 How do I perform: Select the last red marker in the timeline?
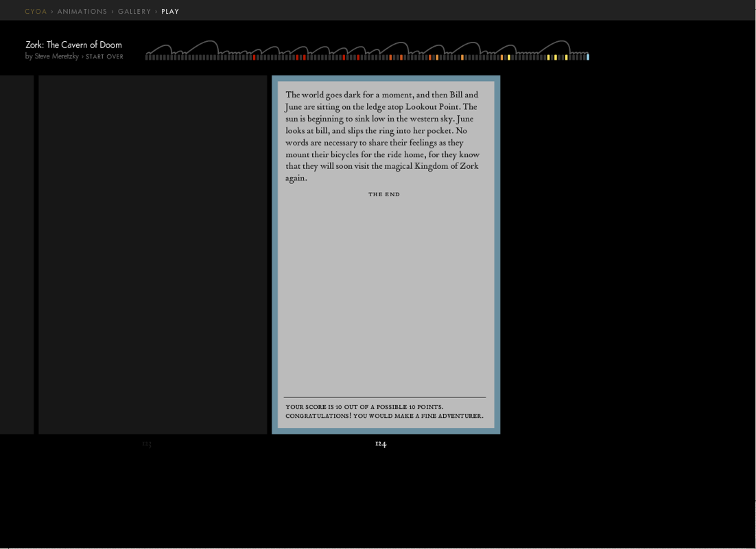[x=359, y=58]
